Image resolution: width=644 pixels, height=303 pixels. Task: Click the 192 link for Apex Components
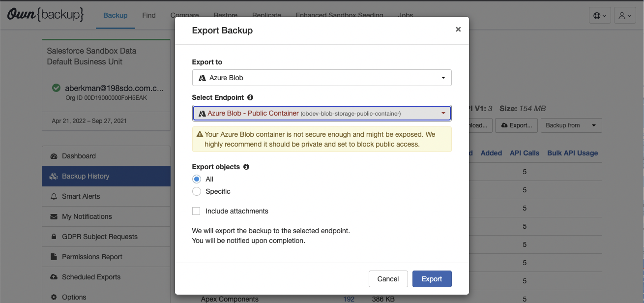[349, 299]
